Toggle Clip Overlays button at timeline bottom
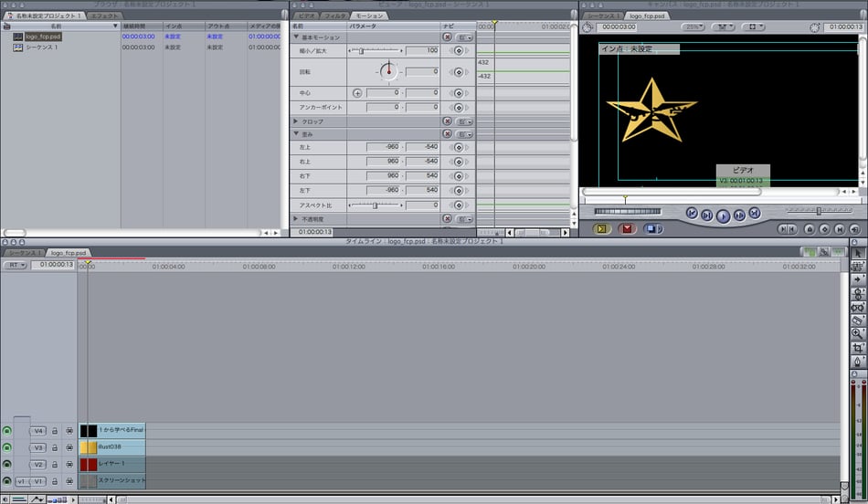The height and width of the screenshot is (504, 868). point(37,499)
